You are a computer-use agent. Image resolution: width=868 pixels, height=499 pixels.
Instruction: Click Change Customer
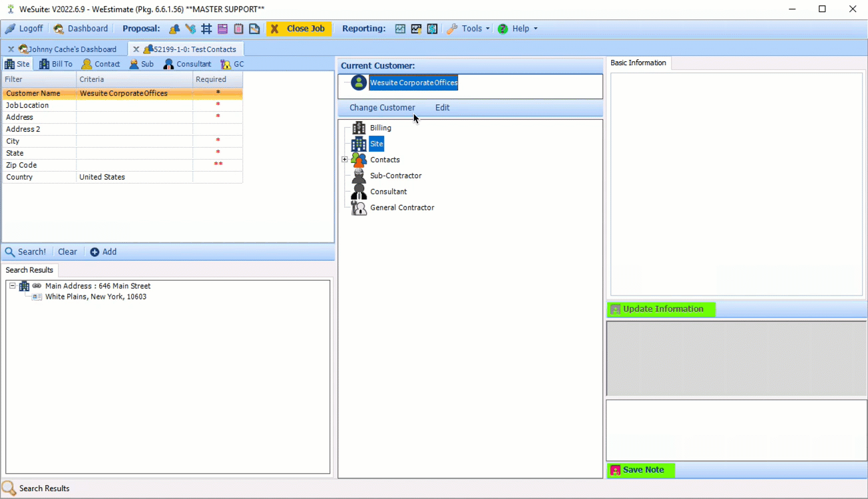pyautogui.click(x=382, y=108)
